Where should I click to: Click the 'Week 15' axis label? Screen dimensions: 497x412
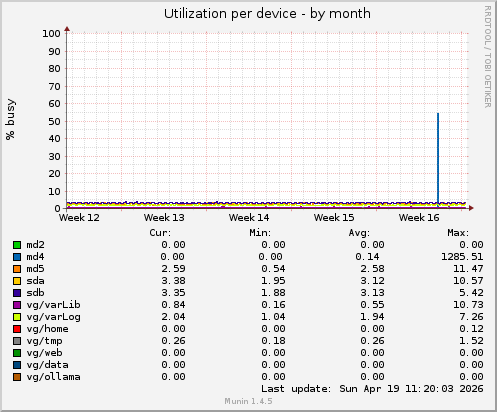pos(334,218)
